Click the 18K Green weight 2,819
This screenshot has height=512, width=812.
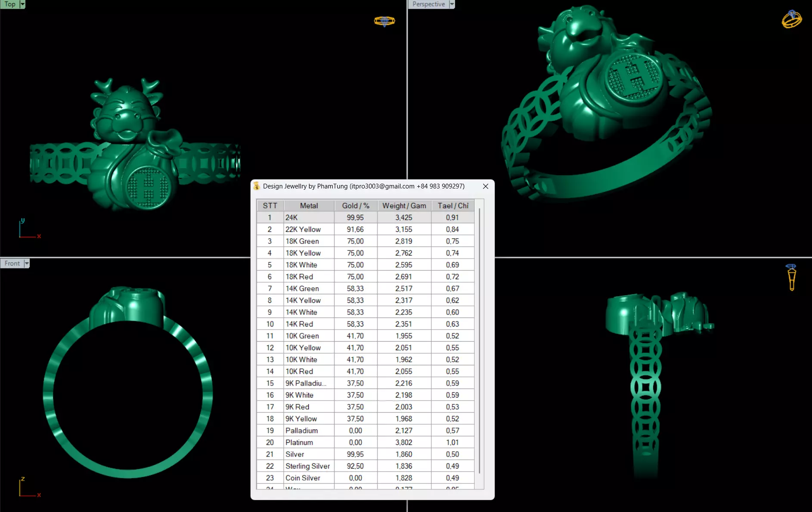pos(404,241)
